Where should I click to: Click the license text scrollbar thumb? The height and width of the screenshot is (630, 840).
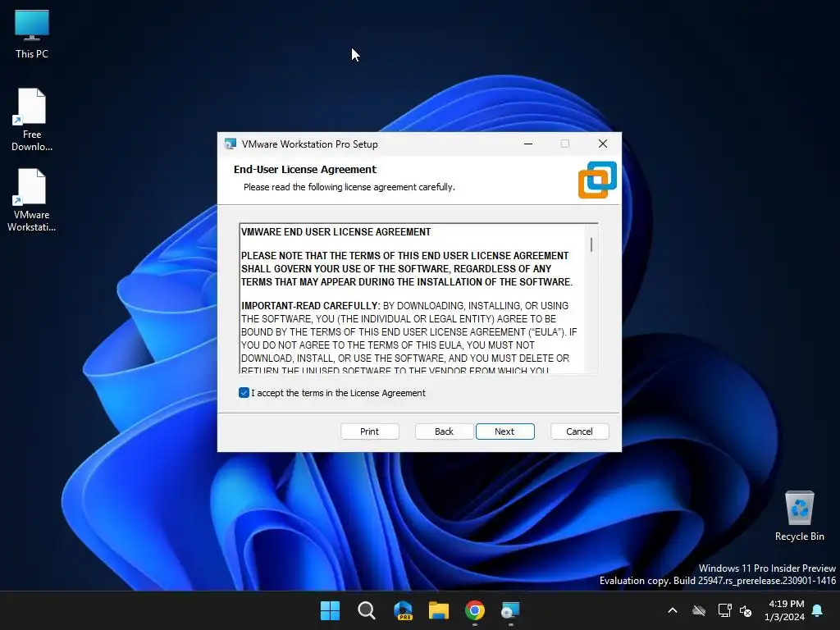point(591,244)
